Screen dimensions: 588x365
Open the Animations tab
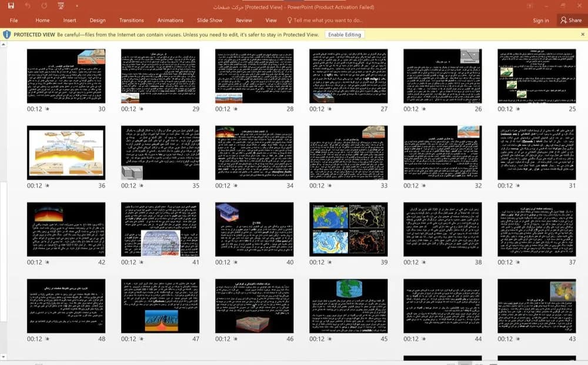pyautogui.click(x=171, y=20)
